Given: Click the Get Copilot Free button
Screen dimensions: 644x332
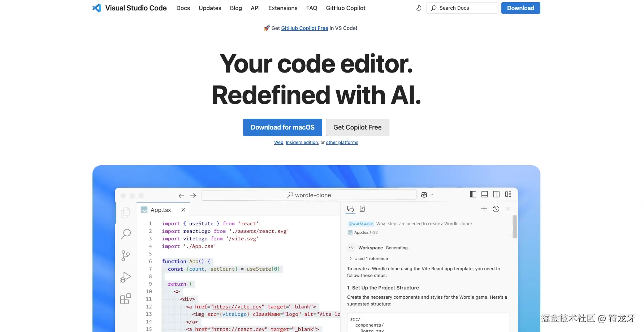Looking at the screenshot, I should 357,127.
